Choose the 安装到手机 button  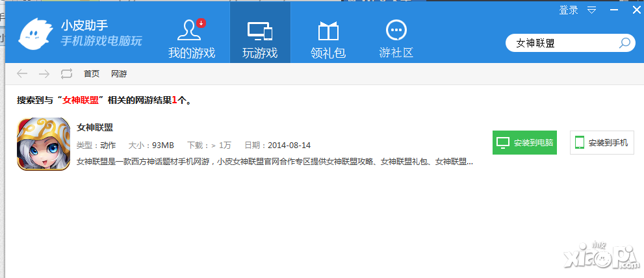(602, 142)
